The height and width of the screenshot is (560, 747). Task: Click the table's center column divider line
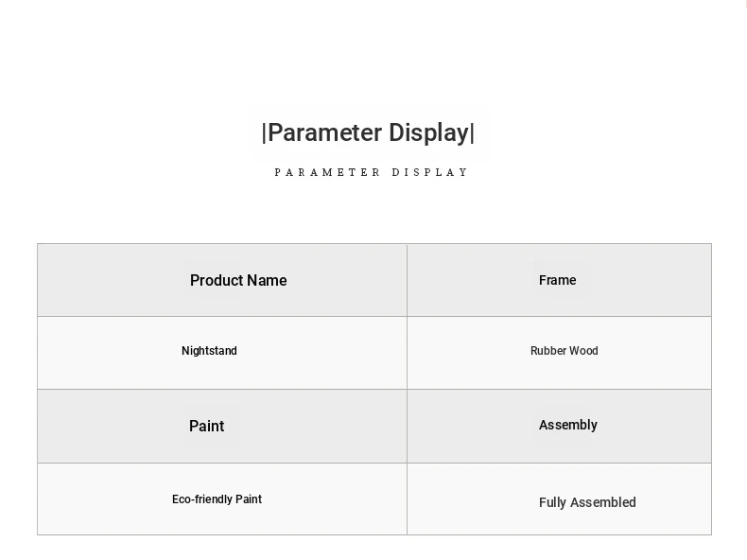tap(407, 389)
